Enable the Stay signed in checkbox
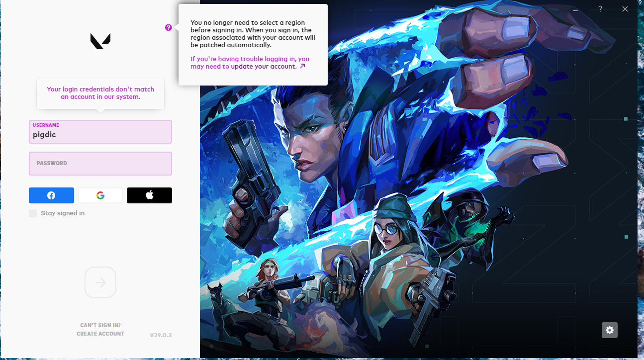 [33, 213]
